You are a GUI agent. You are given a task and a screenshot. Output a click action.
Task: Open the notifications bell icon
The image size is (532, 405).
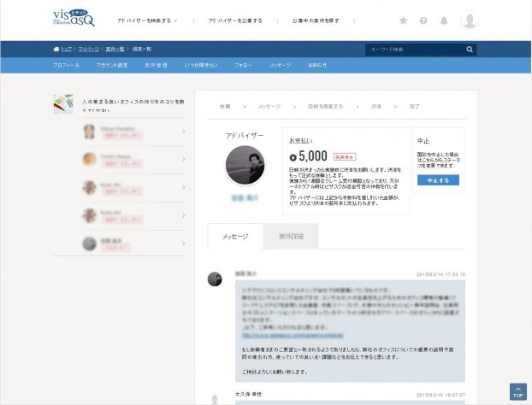(x=444, y=21)
